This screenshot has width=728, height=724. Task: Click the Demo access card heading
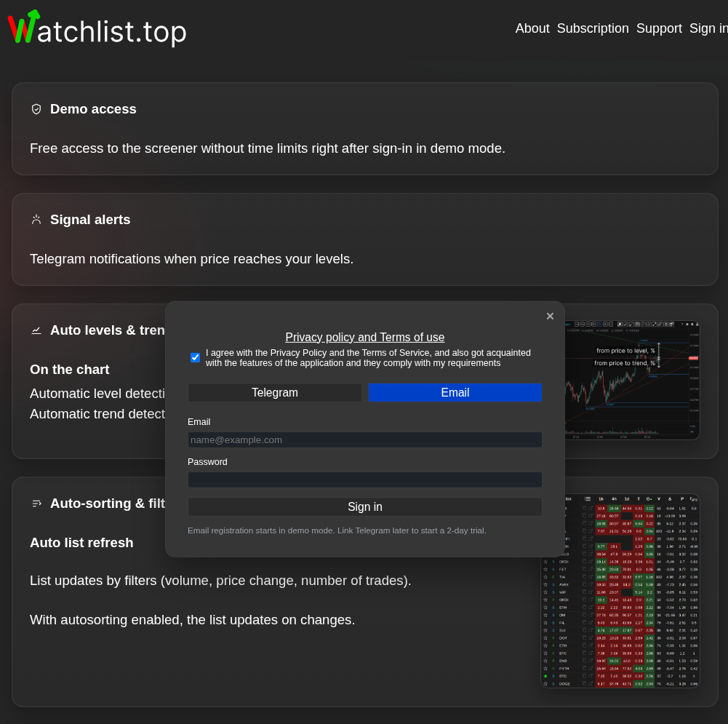[93, 109]
